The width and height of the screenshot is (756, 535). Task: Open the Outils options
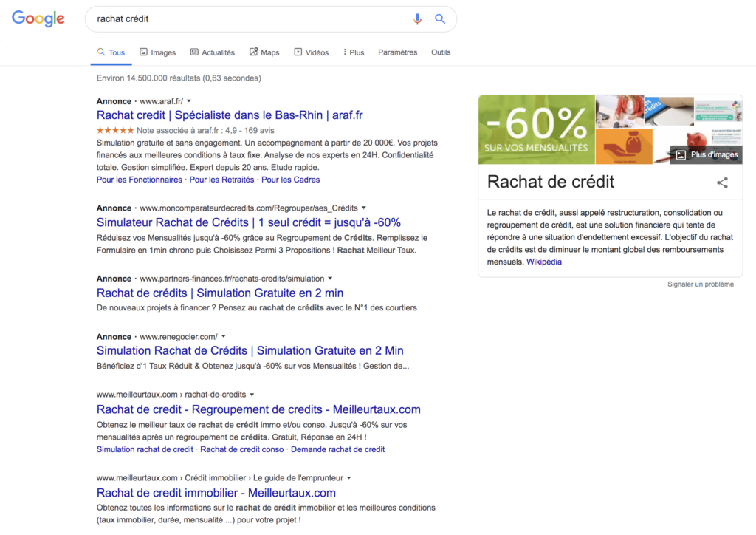coord(441,52)
